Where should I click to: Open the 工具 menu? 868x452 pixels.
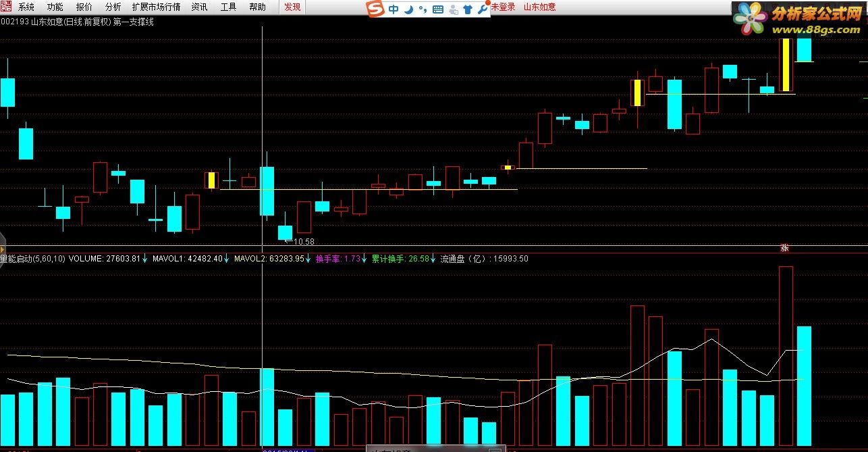click(x=229, y=7)
